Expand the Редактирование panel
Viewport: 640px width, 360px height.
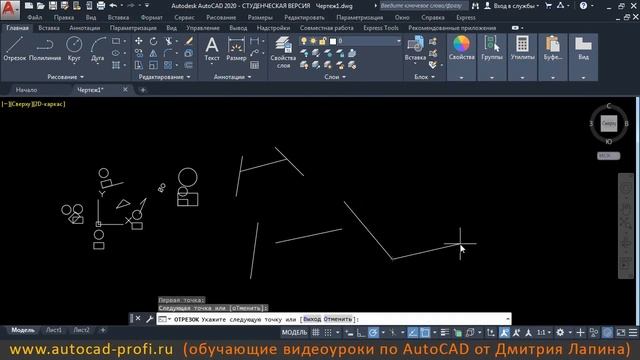[x=164, y=77]
